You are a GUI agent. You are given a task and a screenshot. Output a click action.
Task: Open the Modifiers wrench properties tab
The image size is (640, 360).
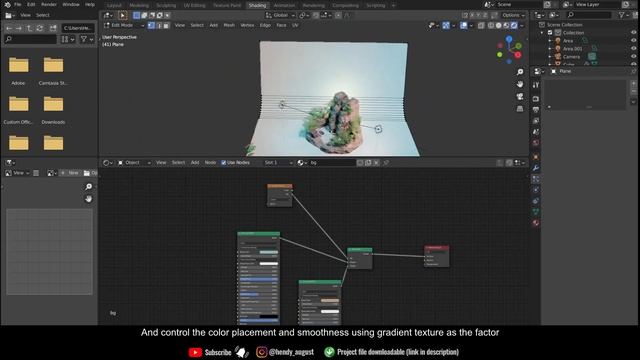(536, 168)
